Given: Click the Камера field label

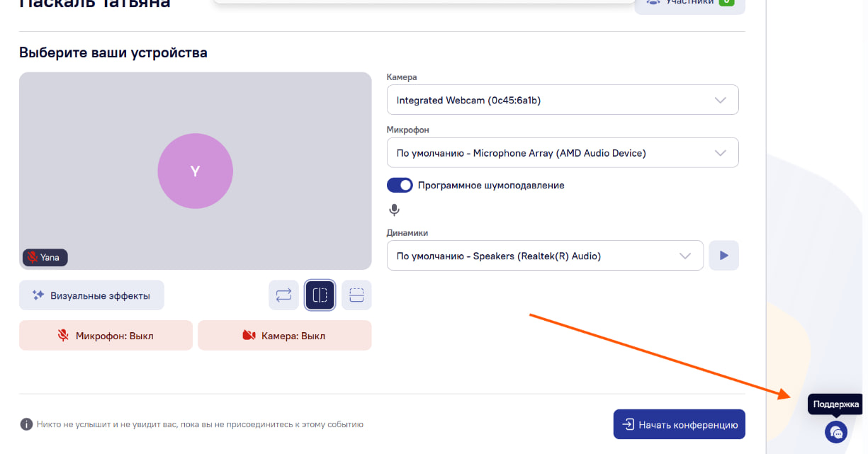Looking at the screenshot, I should (x=402, y=77).
